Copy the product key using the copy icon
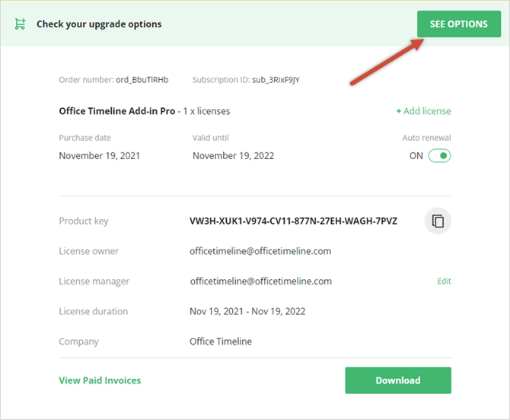Screen dimensions: 510x420 click(438, 221)
